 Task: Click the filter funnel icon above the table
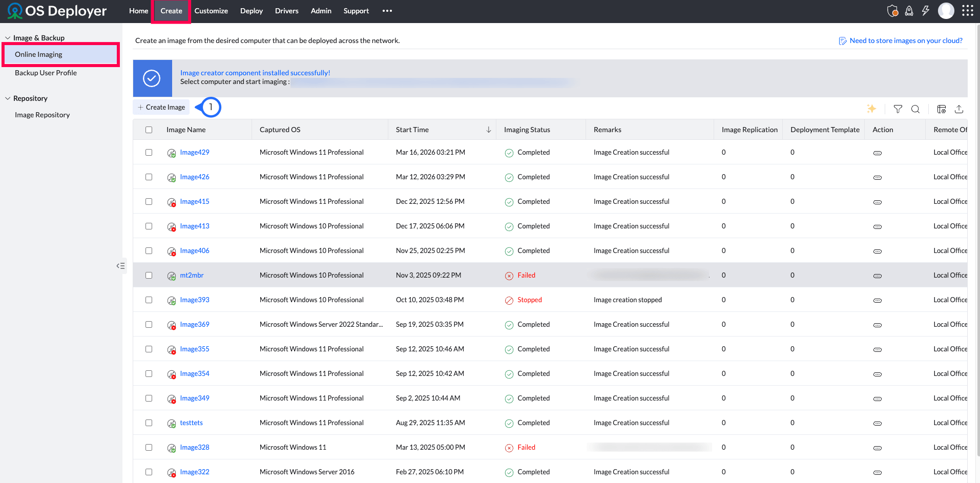tap(898, 109)
